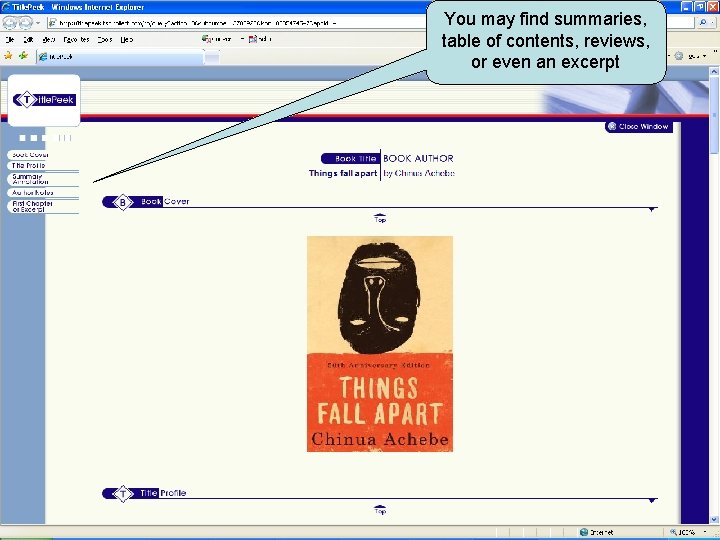
Task: Open the Help menu
Action: pyautogui.click(x=127, y=39)
